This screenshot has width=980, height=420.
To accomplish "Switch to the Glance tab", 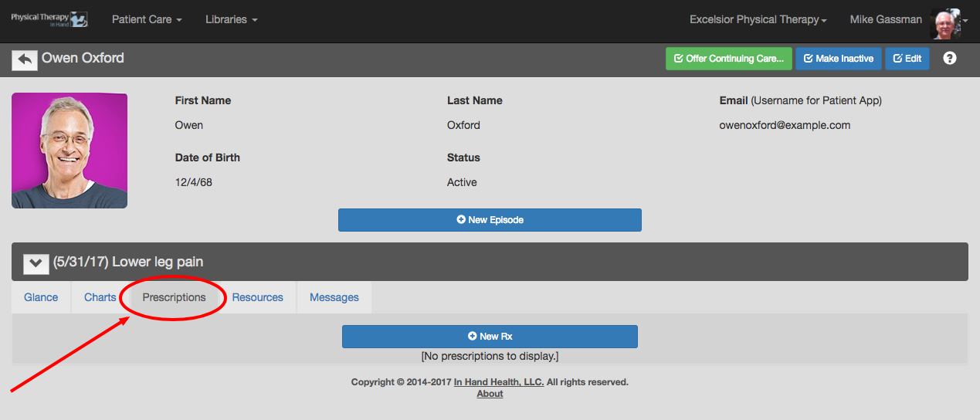I will (41, 297).
